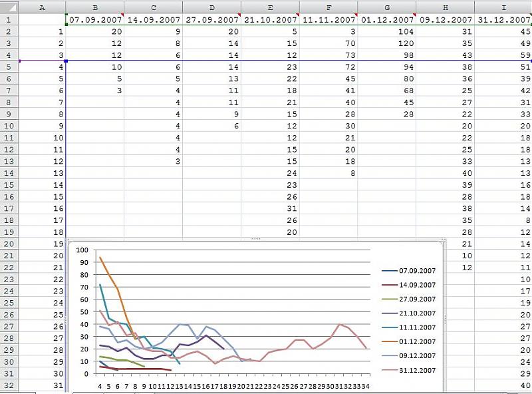This screenshot has width=532, height=394.
Task: Select the chart vertical axis label 100
Action: point(82,250)
